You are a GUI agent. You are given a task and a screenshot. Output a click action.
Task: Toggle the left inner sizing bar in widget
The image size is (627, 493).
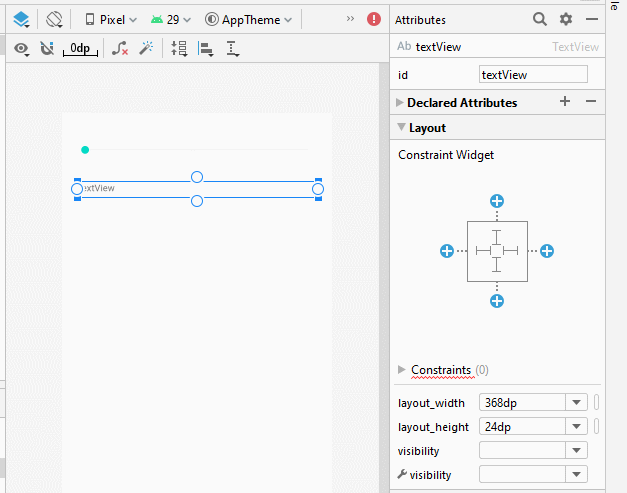pos(483,251)
